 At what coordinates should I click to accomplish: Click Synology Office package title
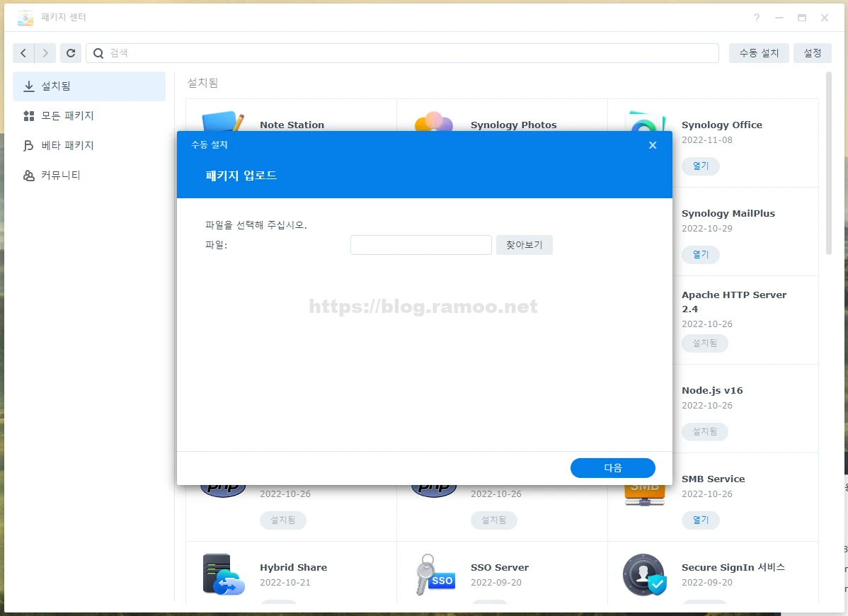[721, 125]
